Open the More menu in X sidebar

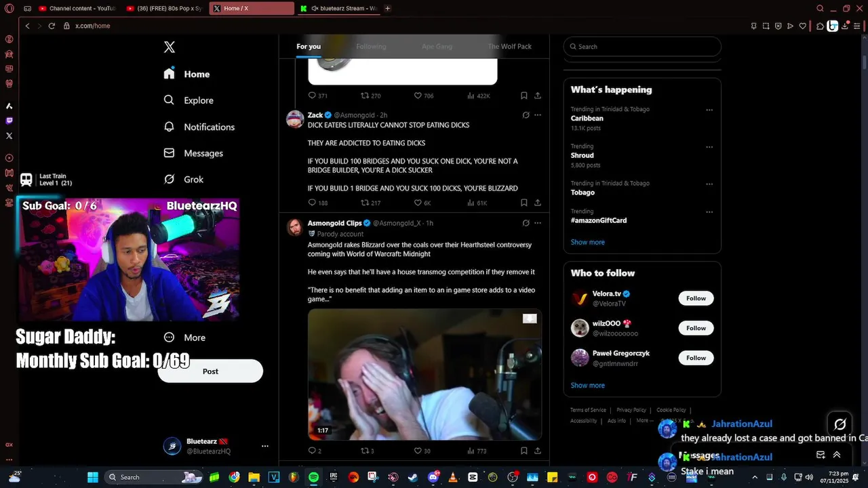185,338
